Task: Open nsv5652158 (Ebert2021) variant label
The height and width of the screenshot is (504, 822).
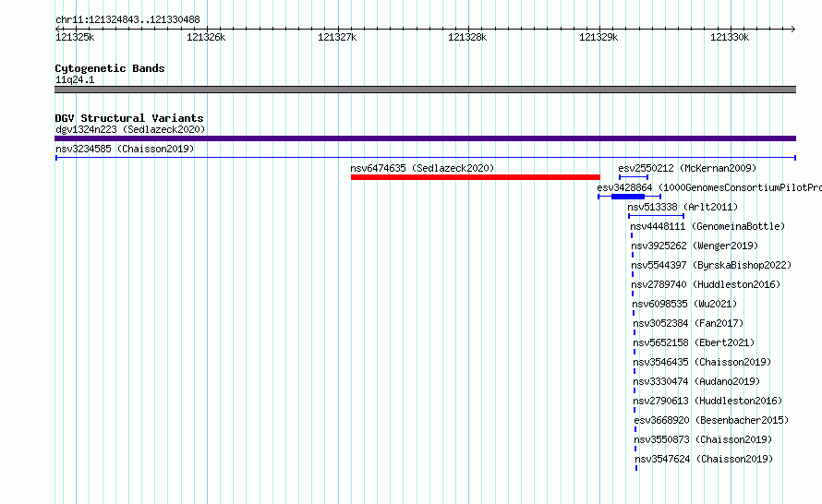Action: pyautogui.click(x=695, y=342)
